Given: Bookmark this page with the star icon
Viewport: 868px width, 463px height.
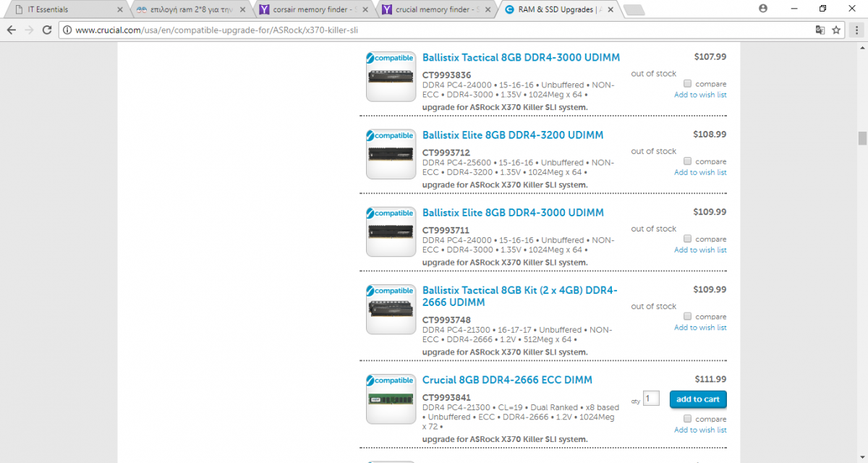Looking at the screenshot, I should point(836,30).
